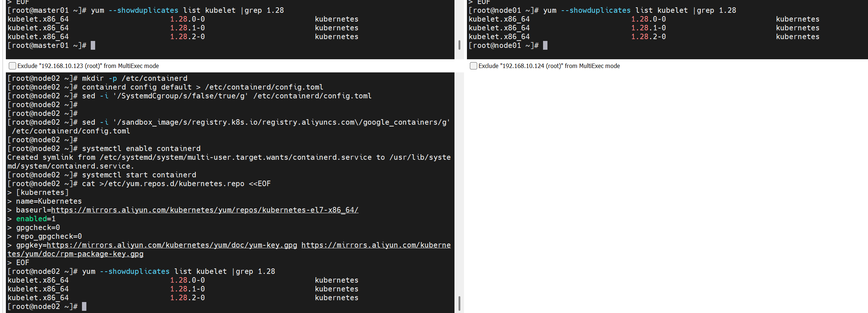Click "containerd config default" command line

(x=203, y=87)
